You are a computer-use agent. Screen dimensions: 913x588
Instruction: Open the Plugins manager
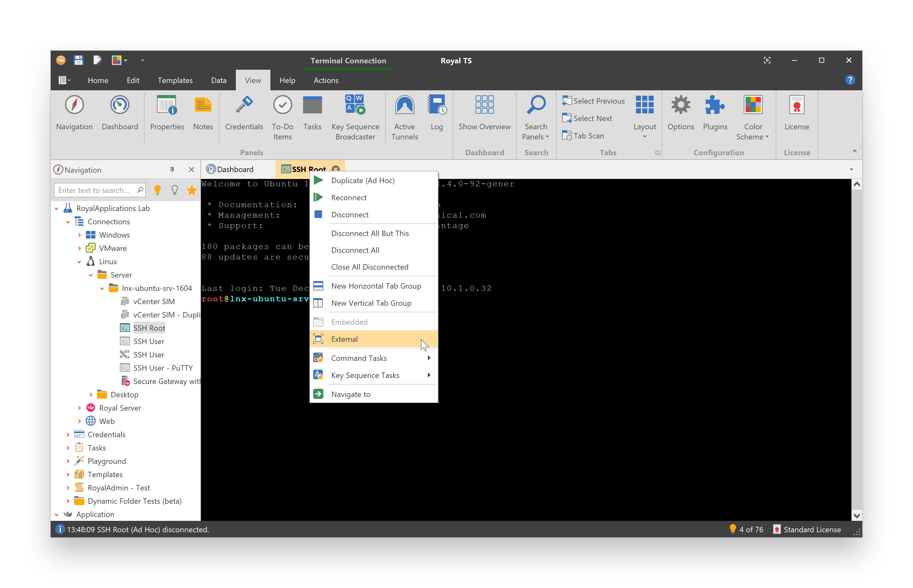click(x=715, y=113)
